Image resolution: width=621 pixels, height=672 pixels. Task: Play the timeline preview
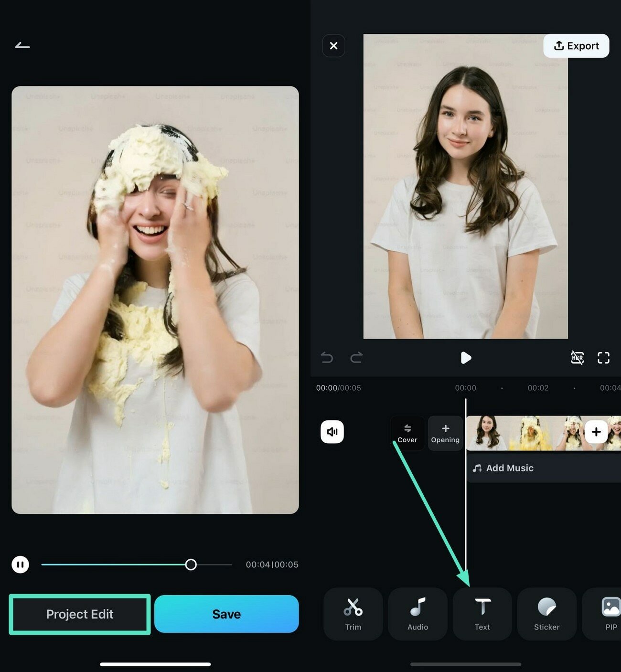tap(466, 358)
